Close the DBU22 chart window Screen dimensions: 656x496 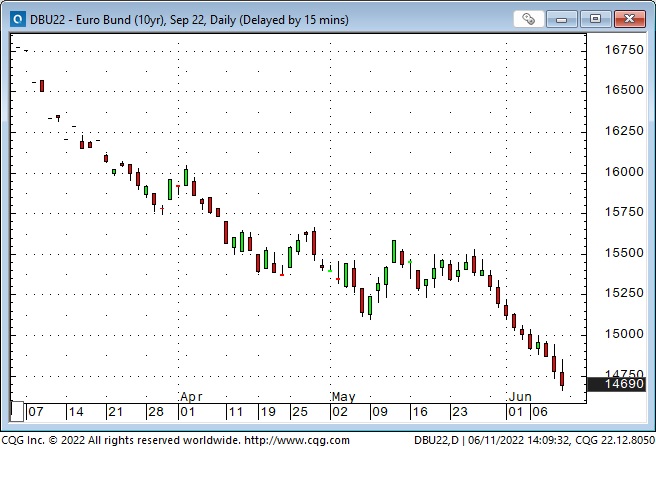point(629,19)
